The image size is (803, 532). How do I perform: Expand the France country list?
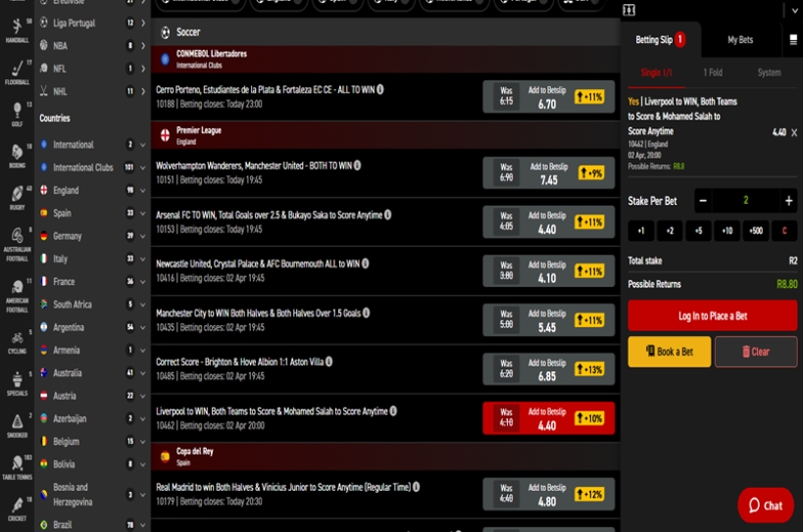coord(94,281)
